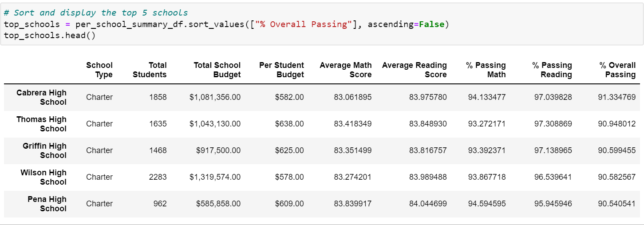
Task: Select the Average Reading Score header
Action: [x=414, y=70]
